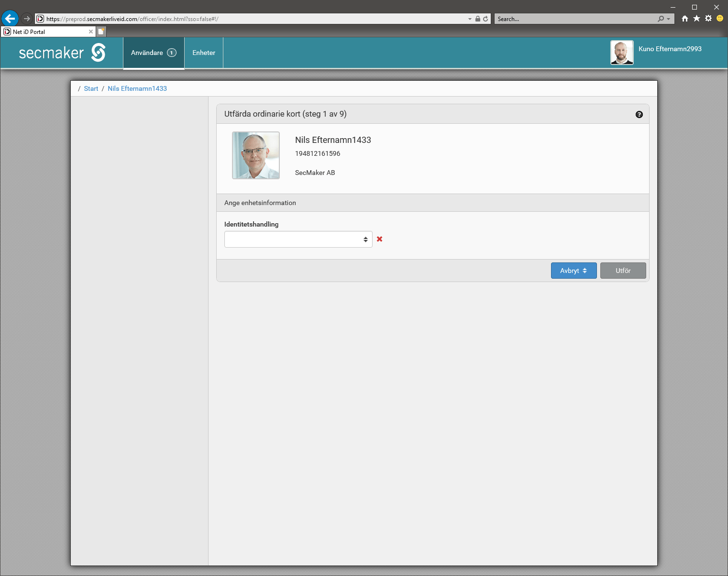Click the browser home icon
The width and height of the screenshot is (728, 576).
click(685, 19)
